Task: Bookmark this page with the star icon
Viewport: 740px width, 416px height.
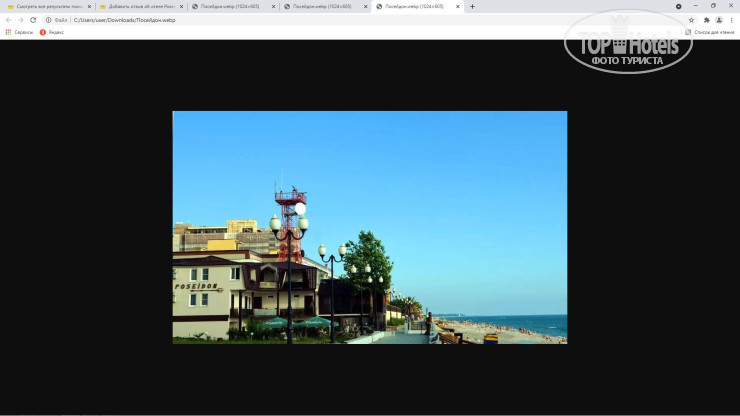Action: click(x=691, y=20)
